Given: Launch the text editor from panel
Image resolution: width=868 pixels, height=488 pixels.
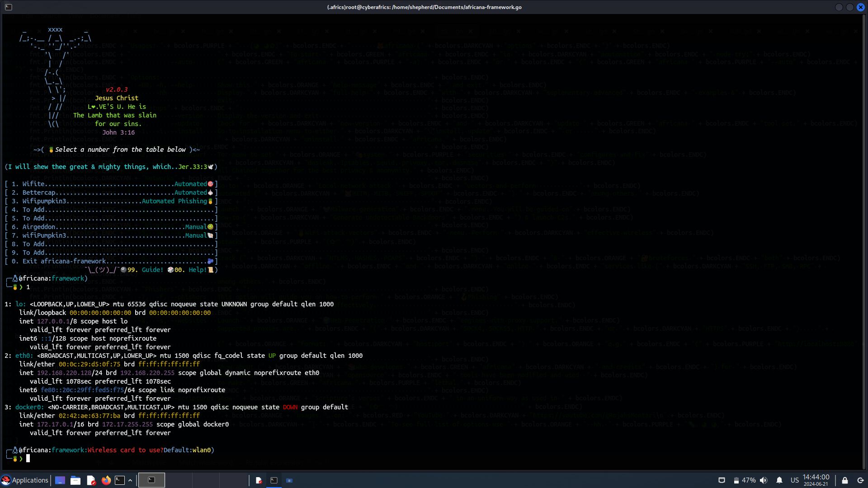Looking at the screenshot, I should 91,480.
